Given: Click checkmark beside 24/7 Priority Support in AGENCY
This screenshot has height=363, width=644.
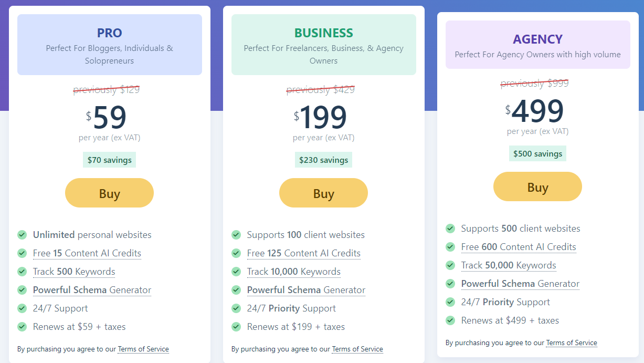Looking at the screenshot, I should 450,302.
